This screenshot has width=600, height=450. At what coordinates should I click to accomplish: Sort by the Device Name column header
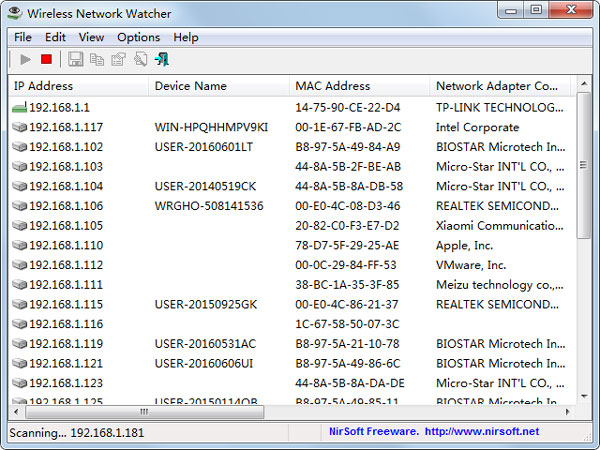tap(218, 86)
